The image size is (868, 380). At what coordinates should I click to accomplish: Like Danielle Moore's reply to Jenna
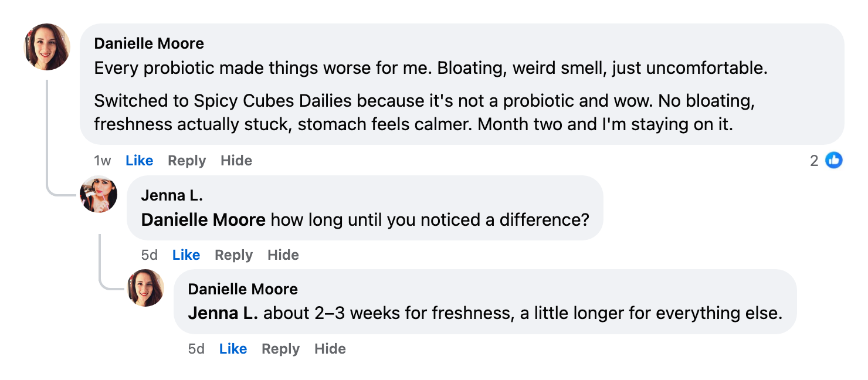[233, 348]
